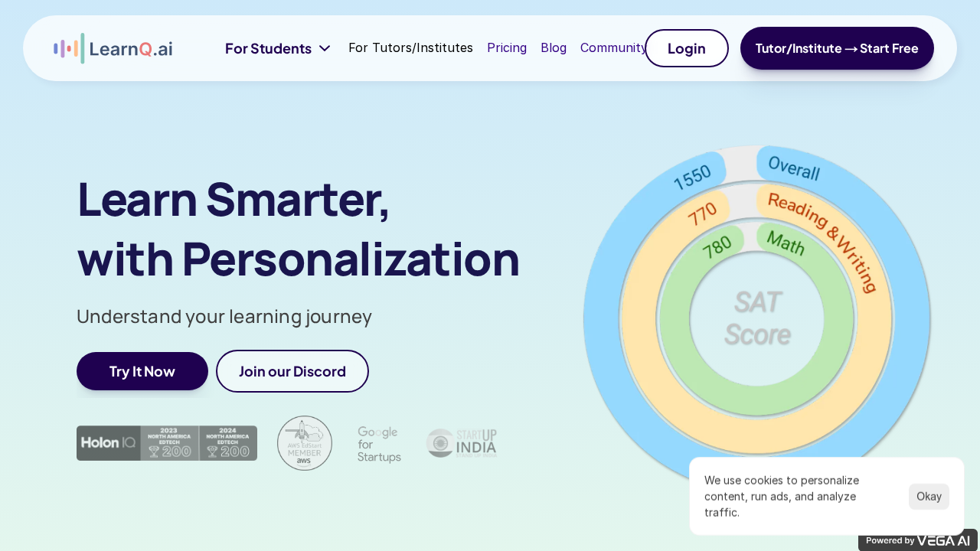This screenshot has width=980, height=551.
Task: Open the Login page
Action: coord(686,47)
